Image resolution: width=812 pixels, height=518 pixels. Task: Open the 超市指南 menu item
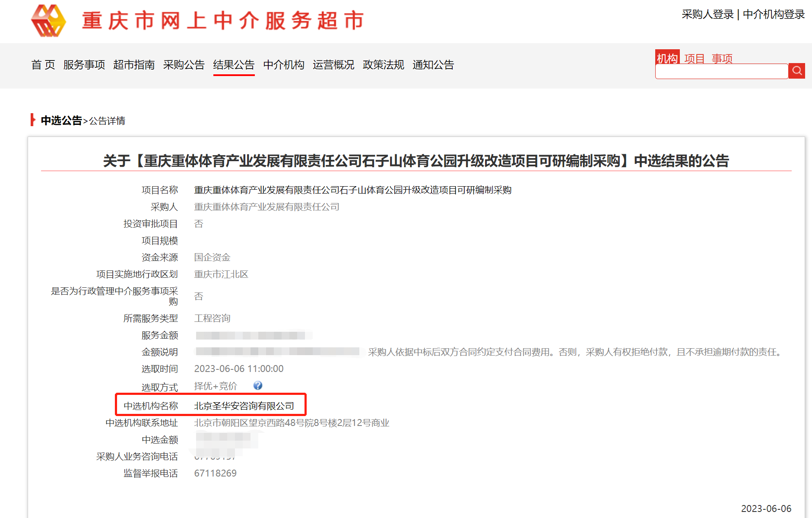point(134,65)
